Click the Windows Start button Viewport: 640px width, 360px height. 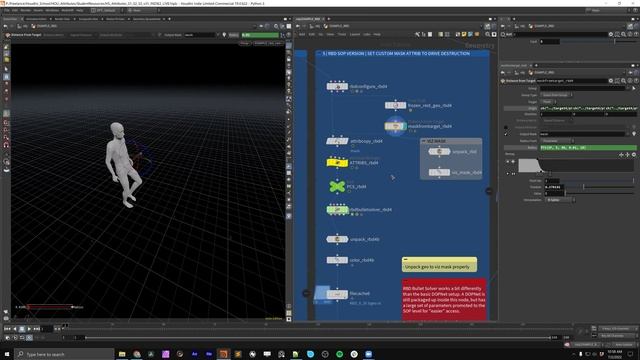7,354
